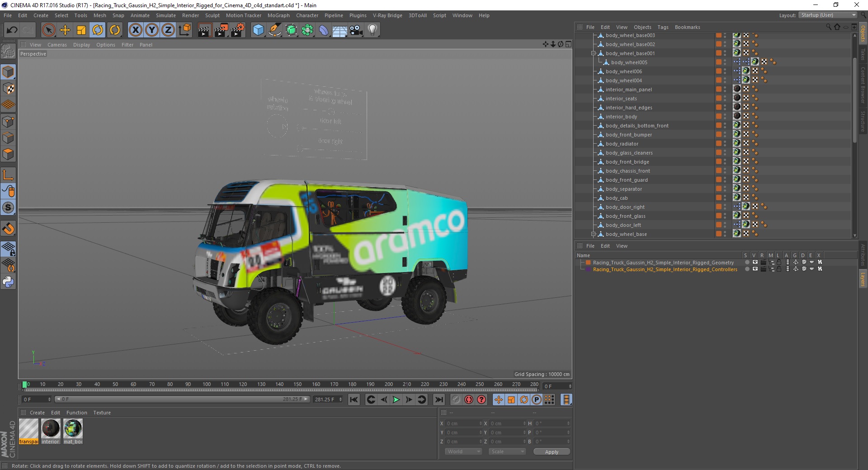Click the coordinate system icon
868x470 pixels.
coord(184,30)
